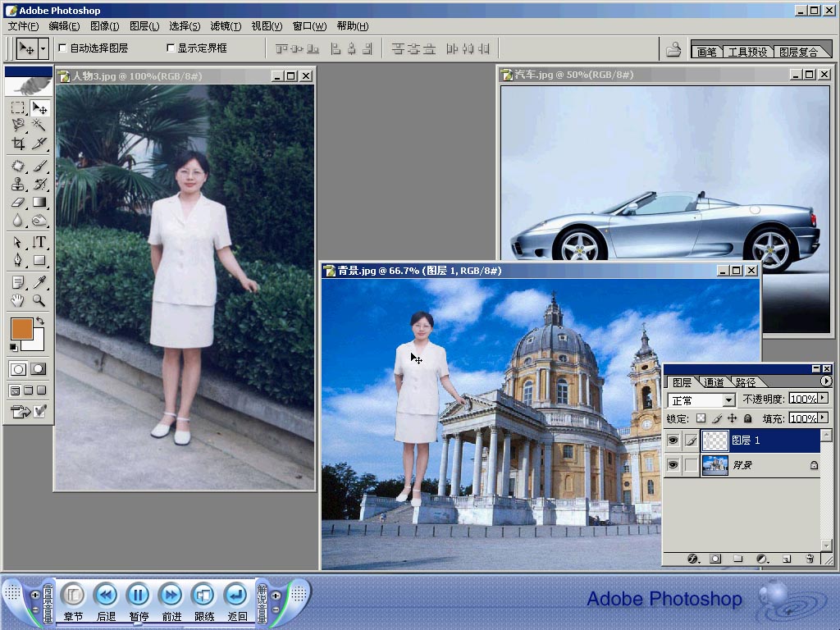
Task: Open tool preset picker dropdown arrow
Action: 43,48
